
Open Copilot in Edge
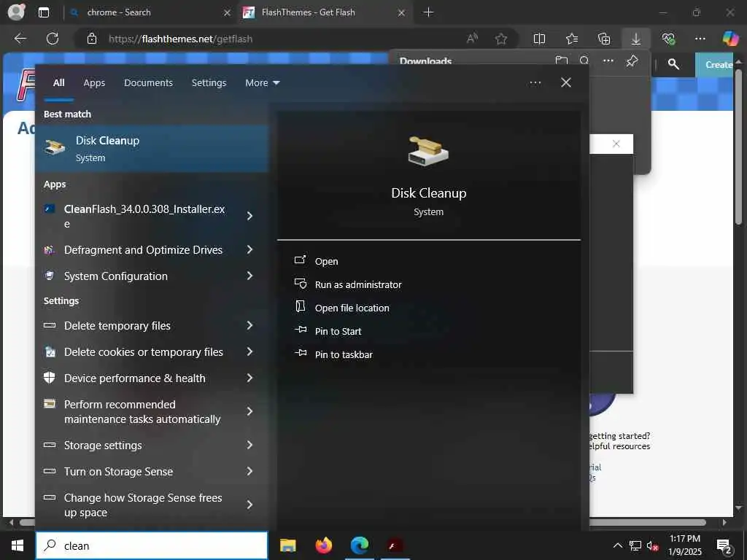click(x=730, y=39)
